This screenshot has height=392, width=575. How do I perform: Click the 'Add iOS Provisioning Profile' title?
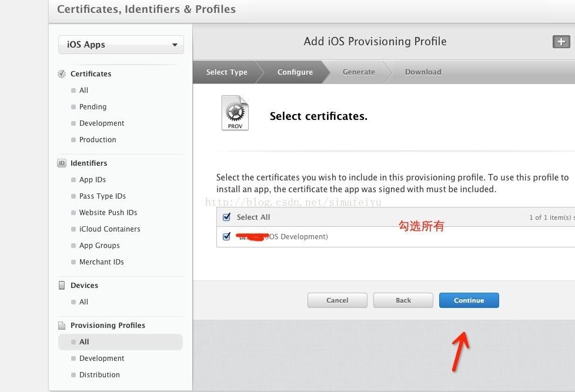[x=375, y=42]
